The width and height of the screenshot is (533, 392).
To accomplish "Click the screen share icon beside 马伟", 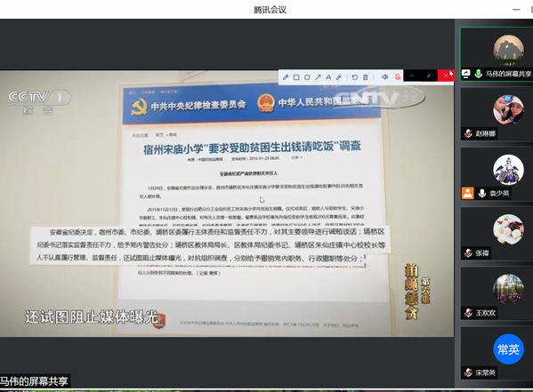I will (x=465, y=74).
